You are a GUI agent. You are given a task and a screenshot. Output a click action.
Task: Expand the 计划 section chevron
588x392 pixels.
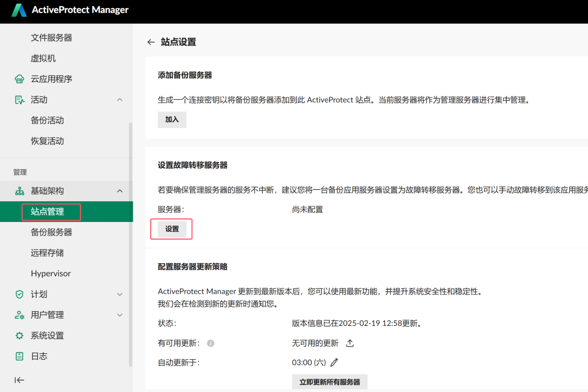click(x=120, y=295)
